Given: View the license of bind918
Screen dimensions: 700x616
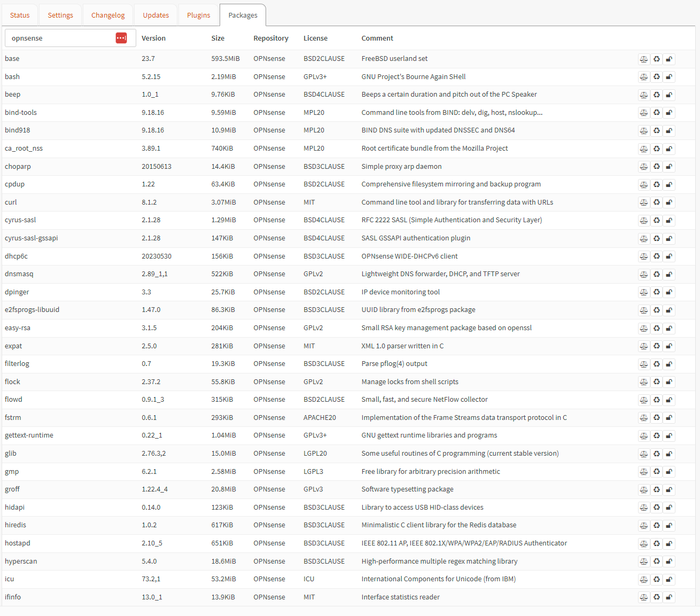Looking at the screenshot, I should pyautogui.click(x=644, y=131).
